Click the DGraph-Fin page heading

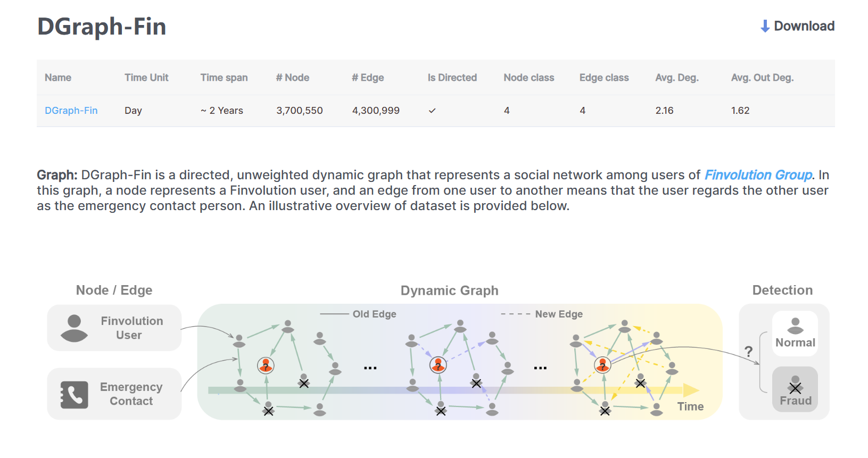(x=102, y=27)
